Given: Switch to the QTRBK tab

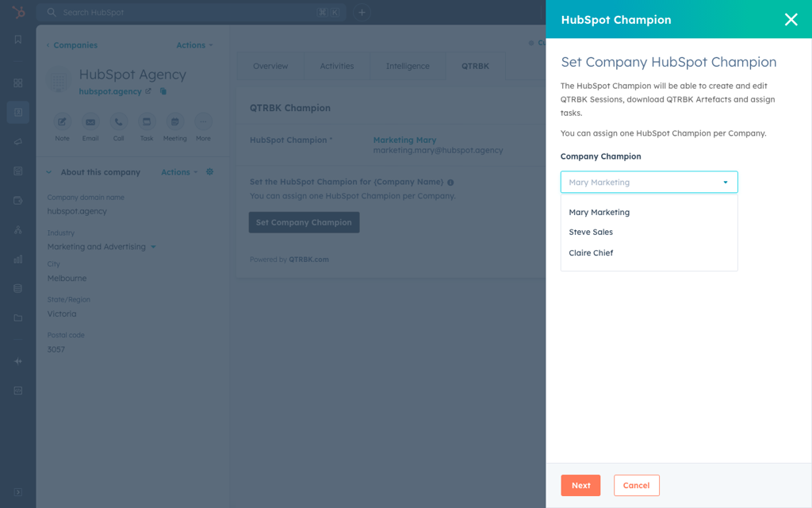Looking at the screenshot, I should pyautogui.click(x=476, y=66).
